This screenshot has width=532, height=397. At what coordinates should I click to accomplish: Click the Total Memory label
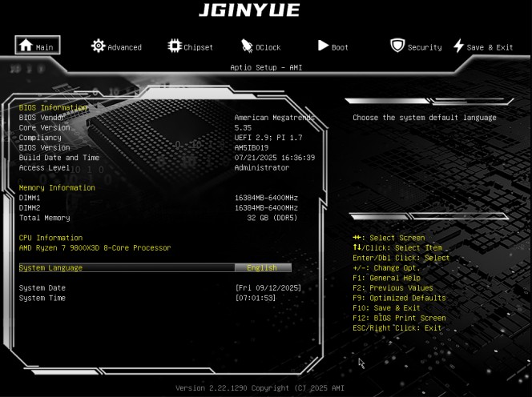point(44,218)
